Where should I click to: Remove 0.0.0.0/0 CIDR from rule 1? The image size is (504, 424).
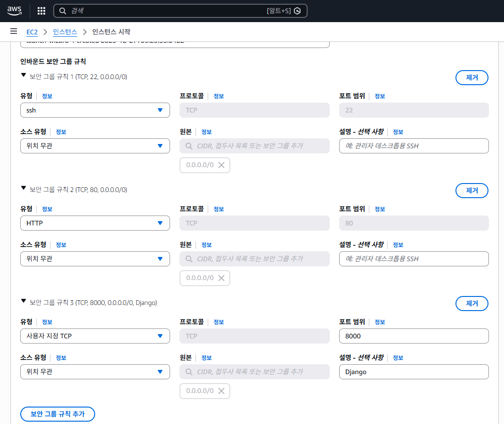click(x=221, y=165)
